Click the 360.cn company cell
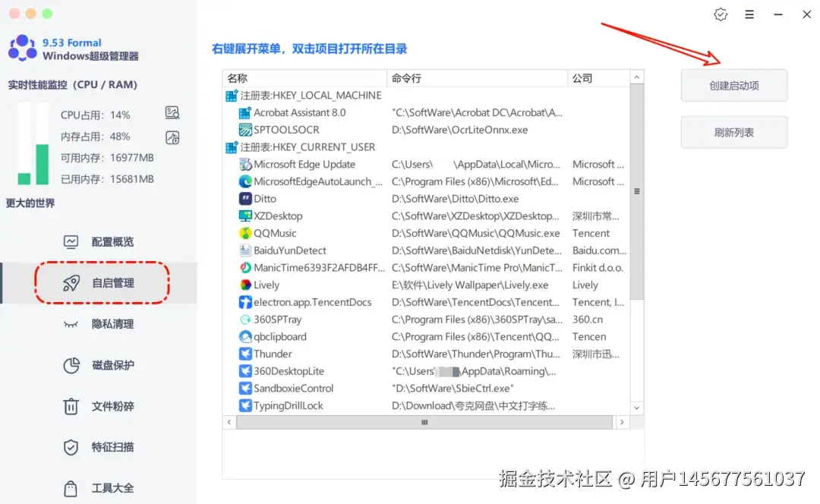820x504 pixels. pyautogui.click(x=587, y=320)
